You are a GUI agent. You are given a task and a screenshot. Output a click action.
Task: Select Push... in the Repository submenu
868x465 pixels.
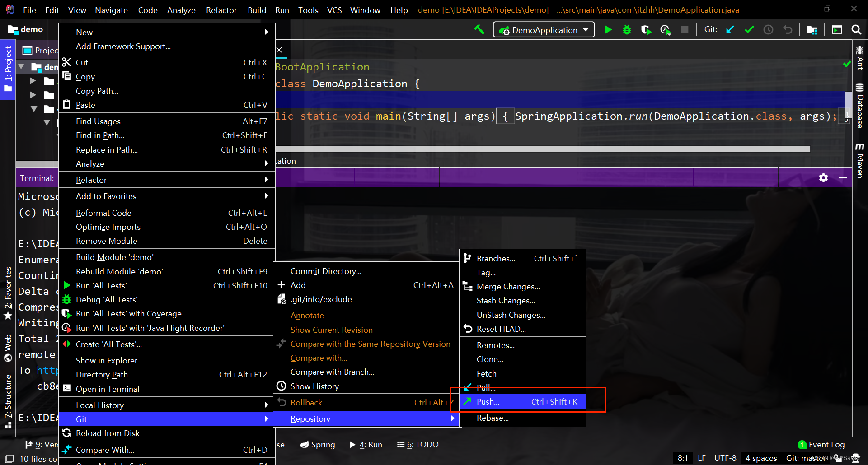[x=522, y=402]
